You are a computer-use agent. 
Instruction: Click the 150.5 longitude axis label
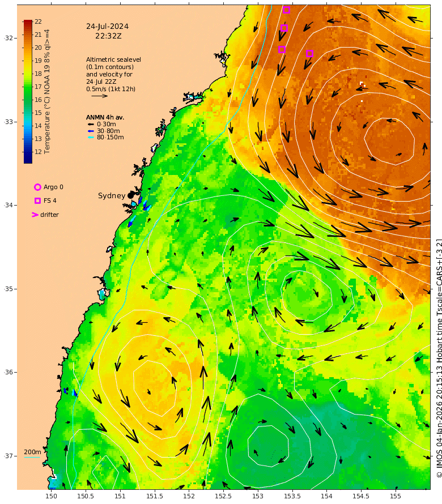[x=86, y=496]
